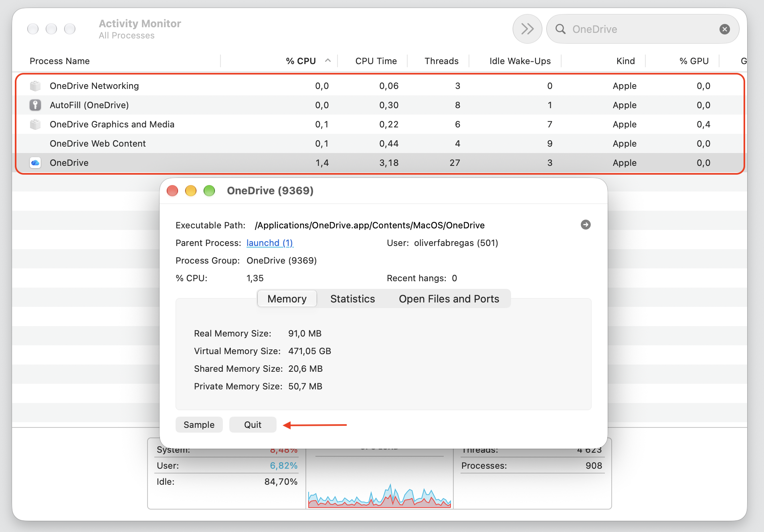Minimize the OneDrive (9369) info window

[x=191, y=191]
